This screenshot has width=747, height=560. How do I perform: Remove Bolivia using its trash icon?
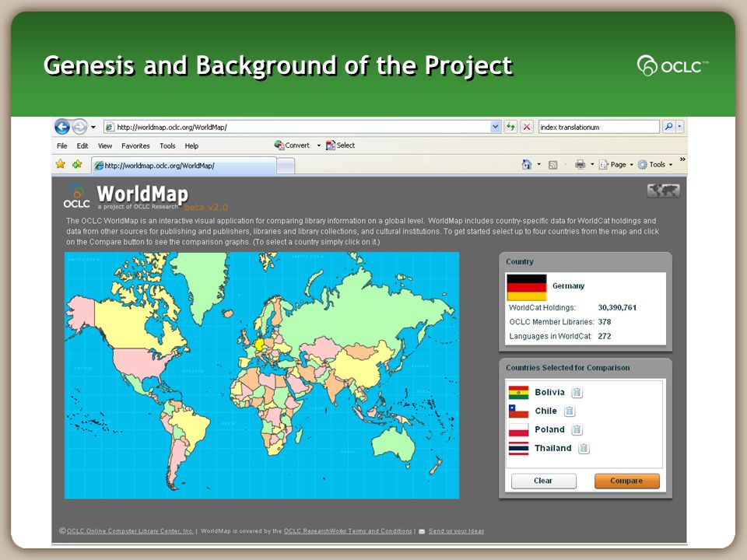coord(577,392)
